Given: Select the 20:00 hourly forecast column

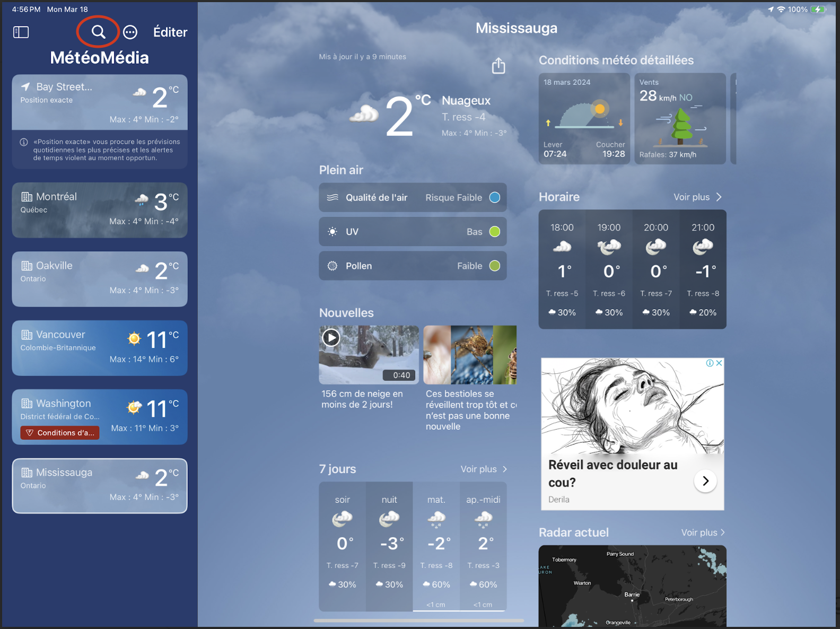Looking at the screenshot, I should click(x=656, y=269).
